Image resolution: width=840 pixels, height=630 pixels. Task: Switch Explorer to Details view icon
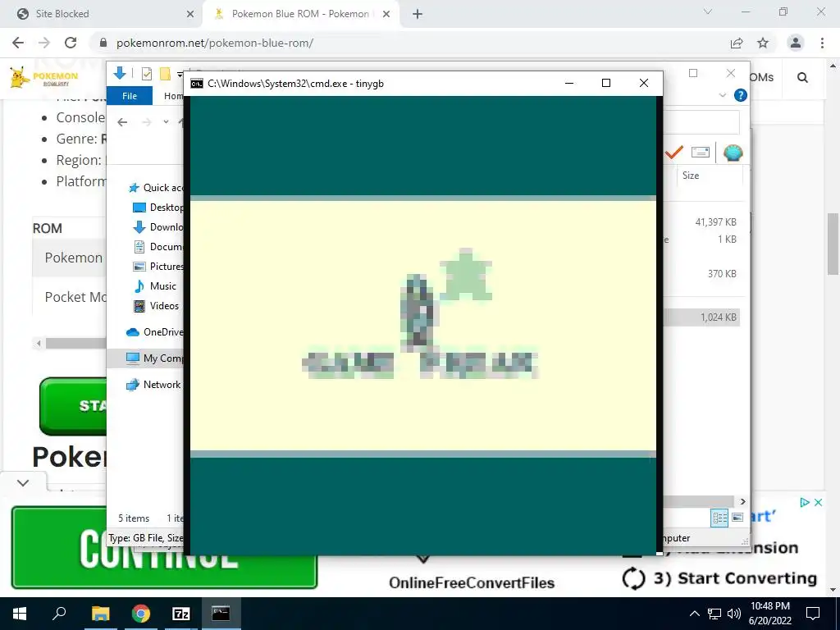click(719, 518)
